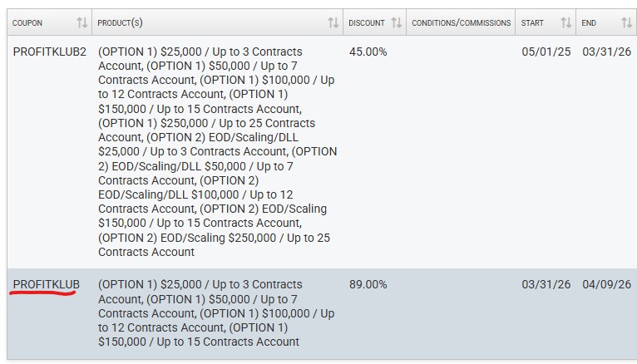The height and width of the screenshot is (364, 637).
Task: Click the 03/31/26 end date of PROFITKLUB2
Action: coord(606,52)
